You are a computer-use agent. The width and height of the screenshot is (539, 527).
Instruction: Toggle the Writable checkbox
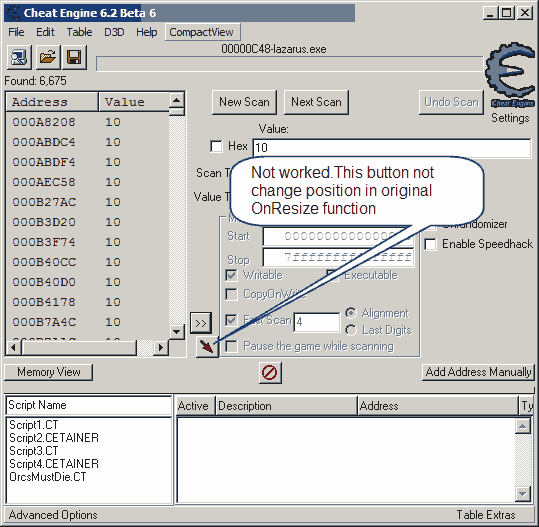[x=231, y=275]
